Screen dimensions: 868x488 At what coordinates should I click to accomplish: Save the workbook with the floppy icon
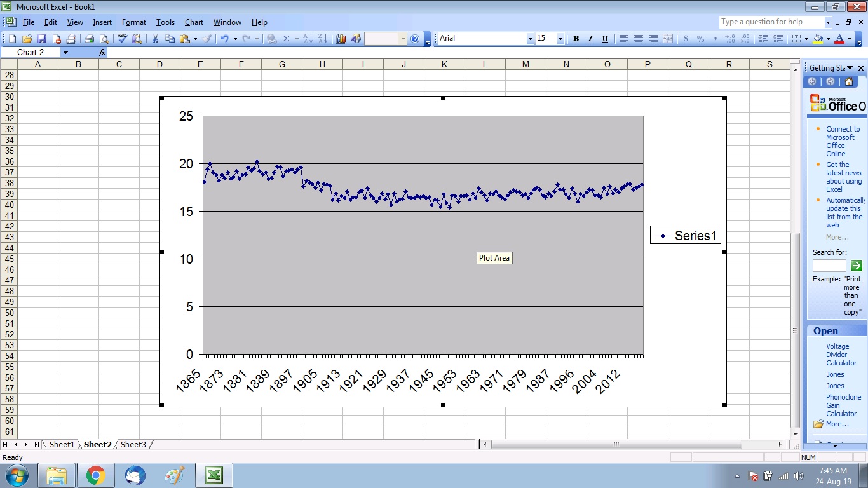(42, 39)
